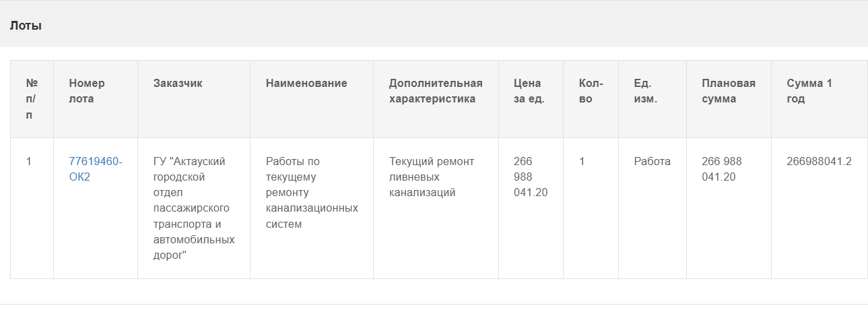Image resolution: width=868 pixels, height=310 pixels.
Task: Click the lot name "Работы по текущему ремонту"
Action: click(x=311, y=193)
